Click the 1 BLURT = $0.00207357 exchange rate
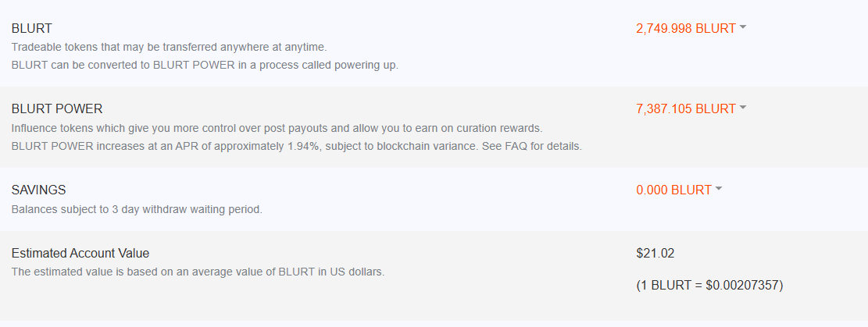The height and width of the screenshot is (327, 868). [x=709, y=286]
